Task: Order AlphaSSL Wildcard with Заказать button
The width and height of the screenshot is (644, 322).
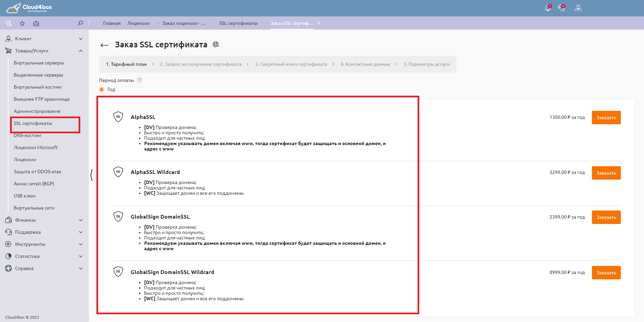Action: coord(606,173)
